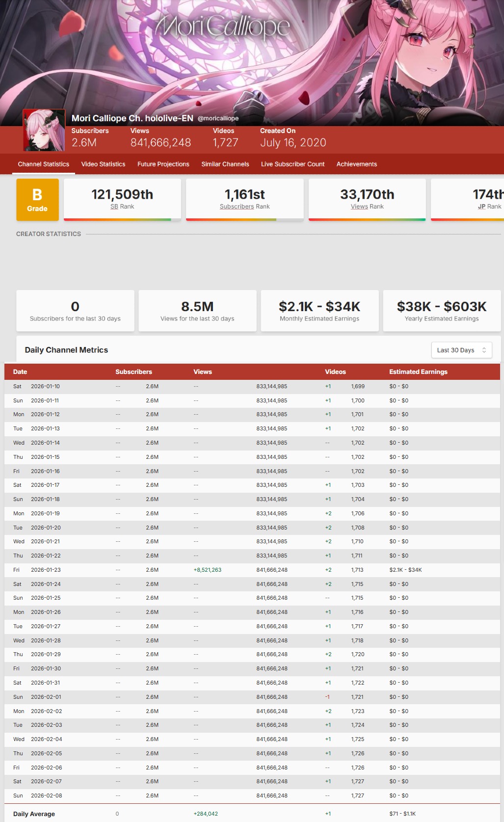Screen dimensions: 504x822
Task: Click the $2.1K - $34K monthly earnings value
Action: pyautogui.click(x=319, y=307)
